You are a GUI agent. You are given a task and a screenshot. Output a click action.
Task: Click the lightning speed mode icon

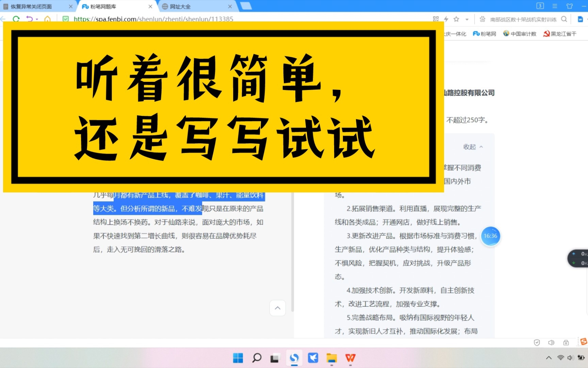446,19
